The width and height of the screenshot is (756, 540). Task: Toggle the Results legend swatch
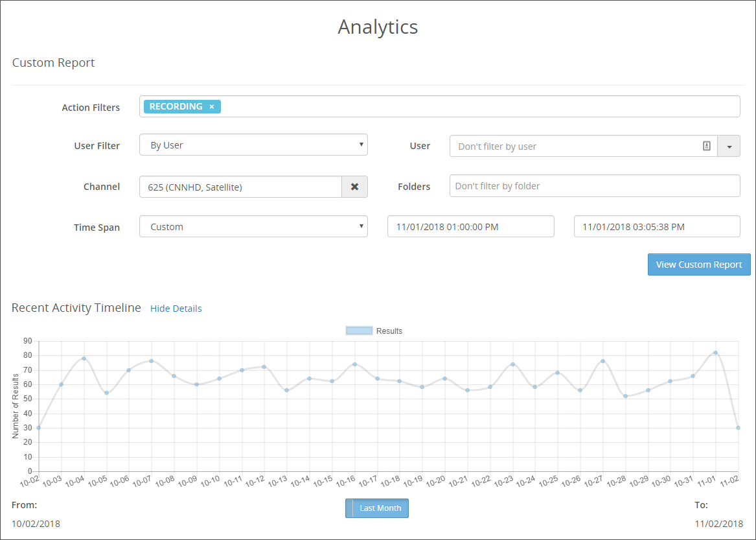click(x=359, y=331)
